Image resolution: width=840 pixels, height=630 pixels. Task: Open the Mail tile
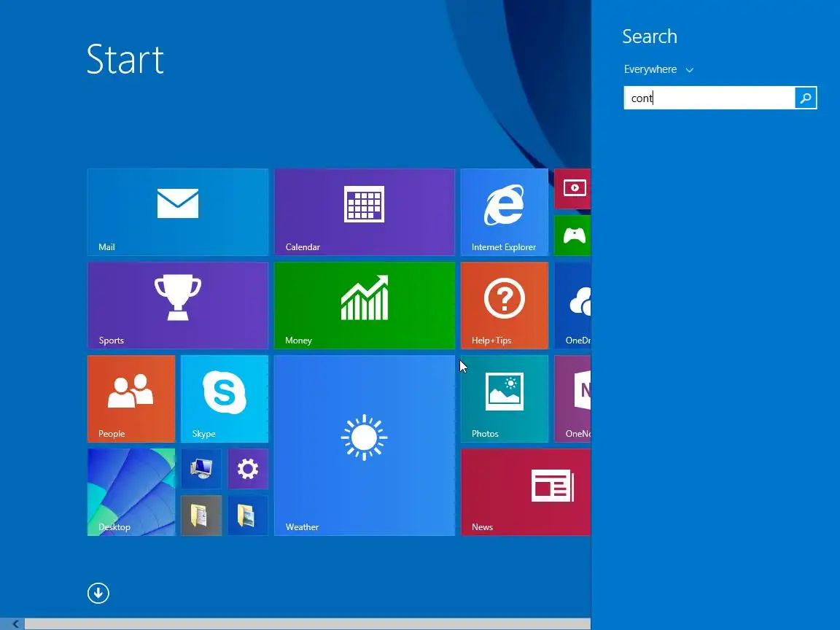(178, 212)
